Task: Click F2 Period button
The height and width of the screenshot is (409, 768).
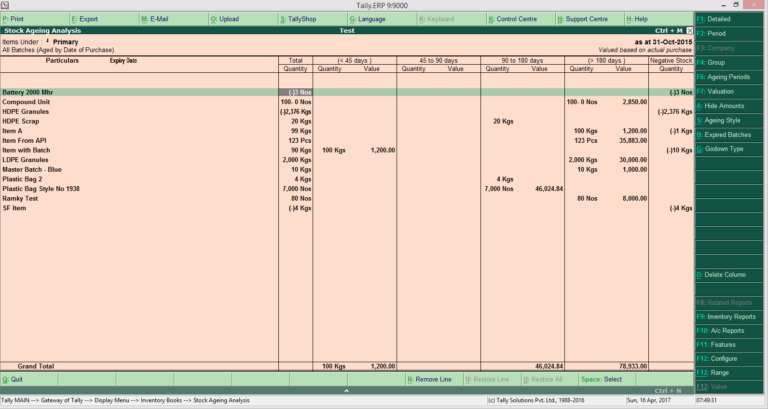Action: [730, 33]
